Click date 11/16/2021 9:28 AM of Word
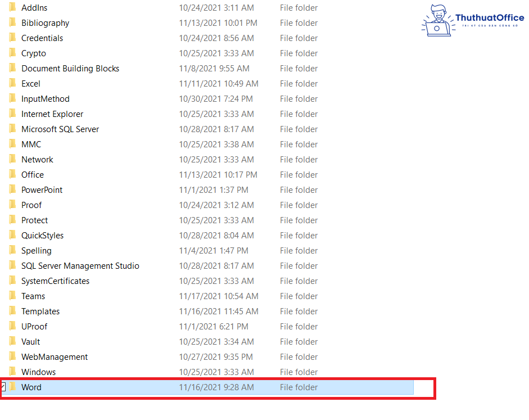This screenshot has width=529, height=420. coord(216,387)
